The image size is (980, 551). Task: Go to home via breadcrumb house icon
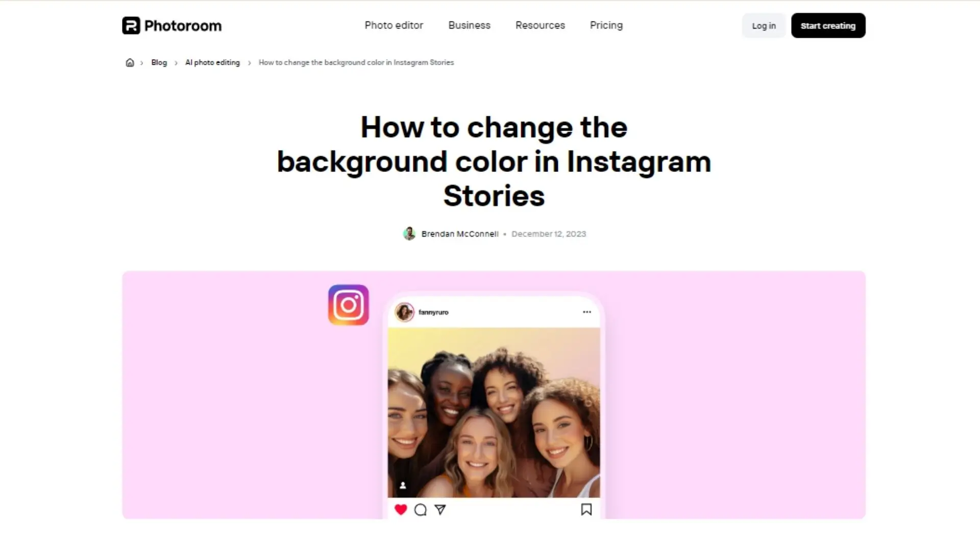click(130, 62)
